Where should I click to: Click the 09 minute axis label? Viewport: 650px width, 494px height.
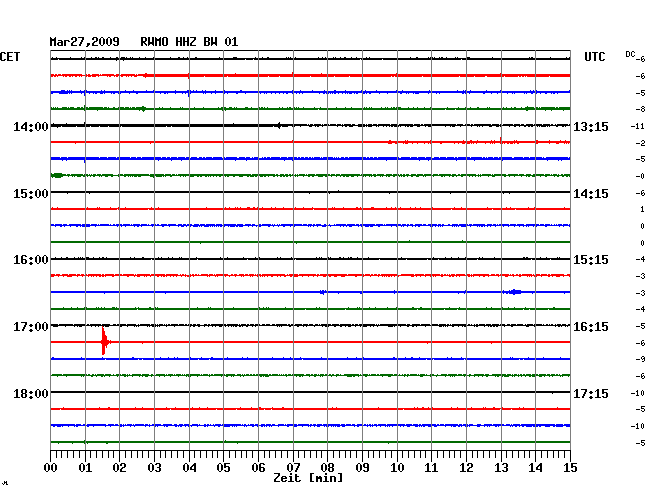[x=362, y=468]
